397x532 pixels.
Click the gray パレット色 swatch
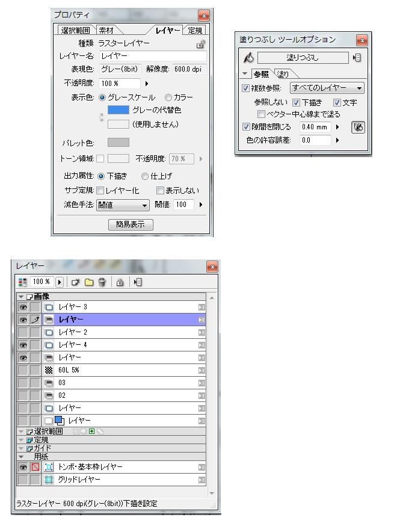tap(118, 143)
